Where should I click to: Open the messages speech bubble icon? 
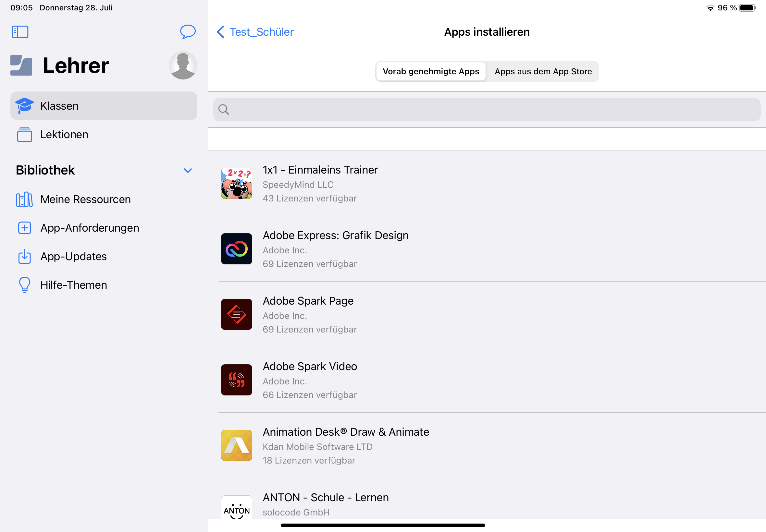tap(188, 32)
